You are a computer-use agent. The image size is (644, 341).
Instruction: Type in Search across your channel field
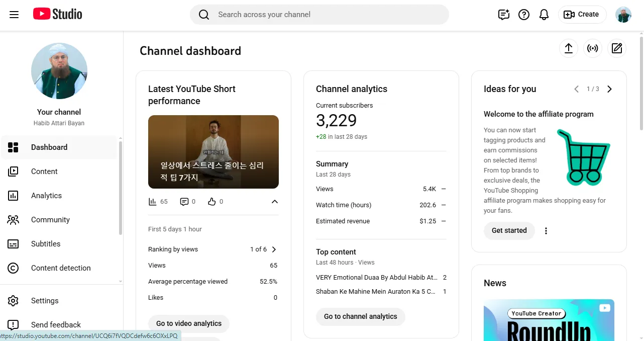(x=319, y=15)
